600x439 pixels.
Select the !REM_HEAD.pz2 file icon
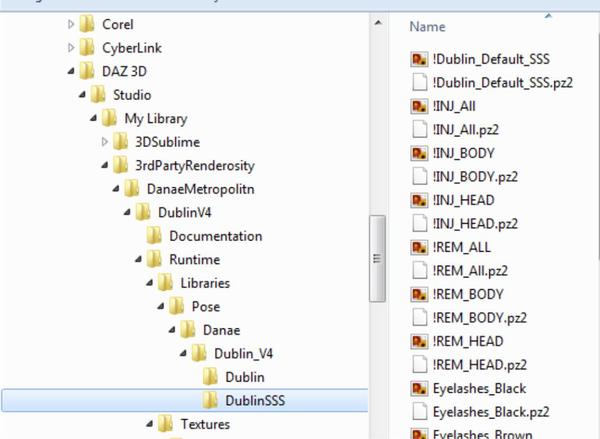419,365
